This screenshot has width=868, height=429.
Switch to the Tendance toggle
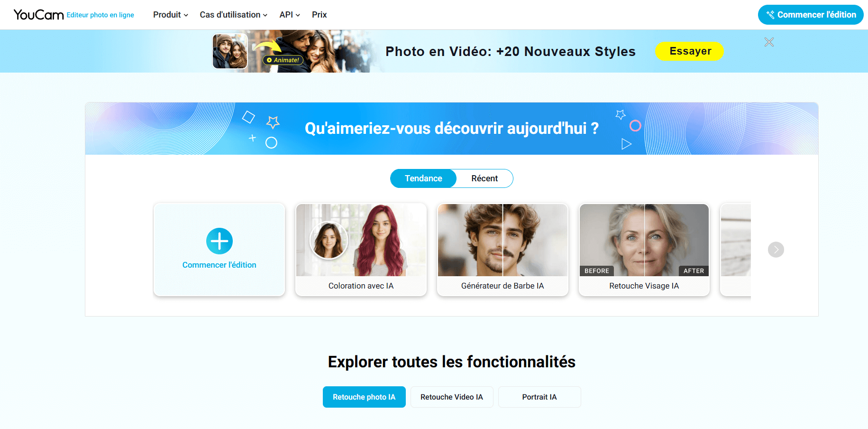click(x=423, y=178)
